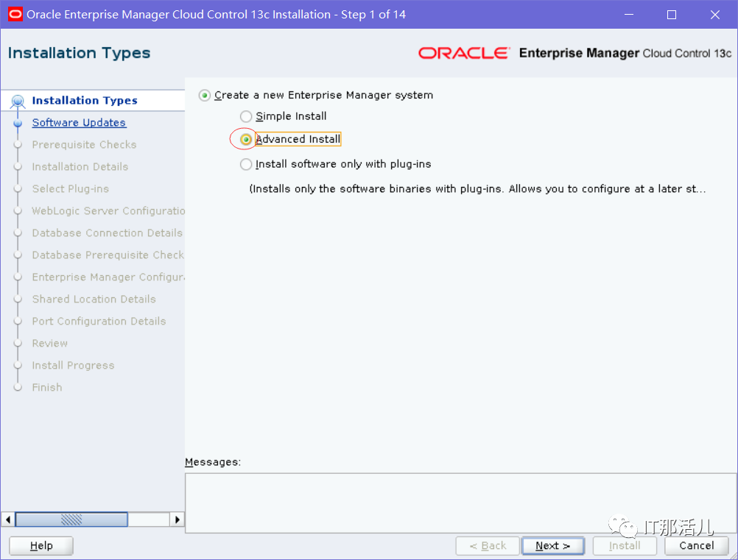This screenshot has width=738, height=560.
Task: Click the Next button
Action: tap(553, 546)
